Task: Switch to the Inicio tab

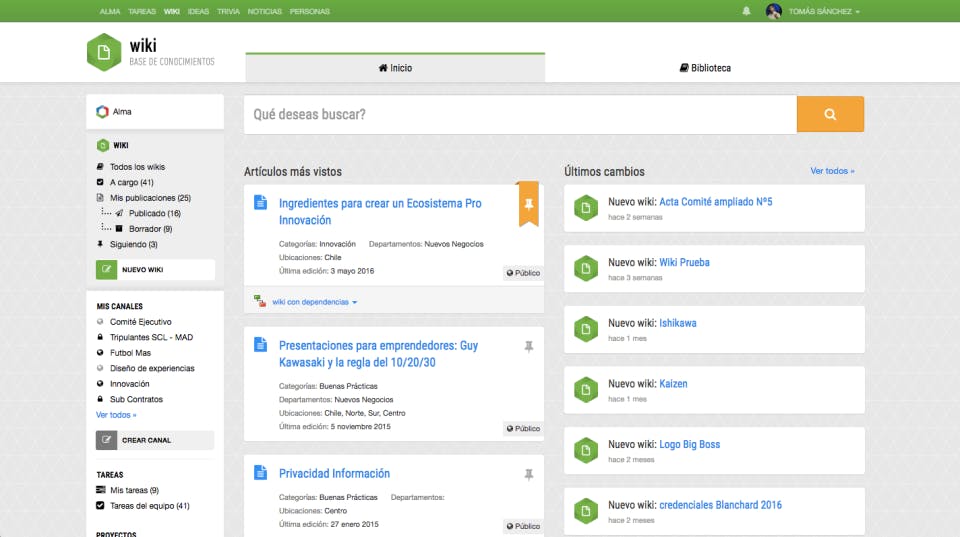Action: tap(395, 68)
